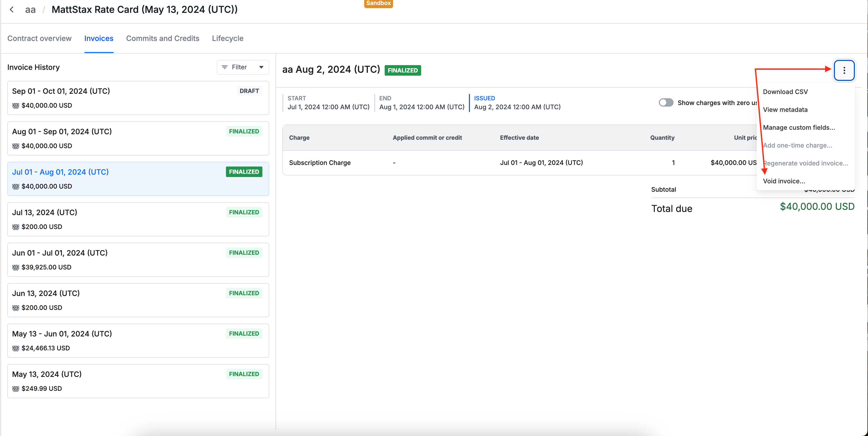Viewport: 868px width, 436px height.
Task: Click money icon beside $39,925.00 USD
Action: coord(15,267)
